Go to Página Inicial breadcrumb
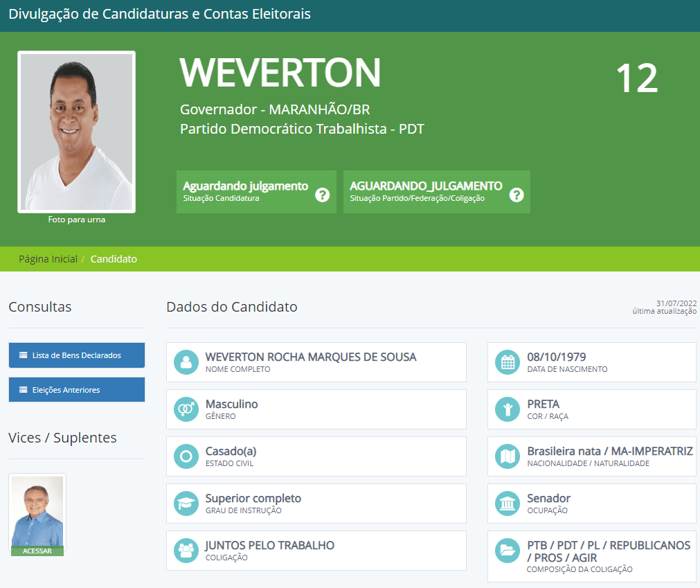The width and height of the screenshot is (700, 588). click(x=48, y=259)
